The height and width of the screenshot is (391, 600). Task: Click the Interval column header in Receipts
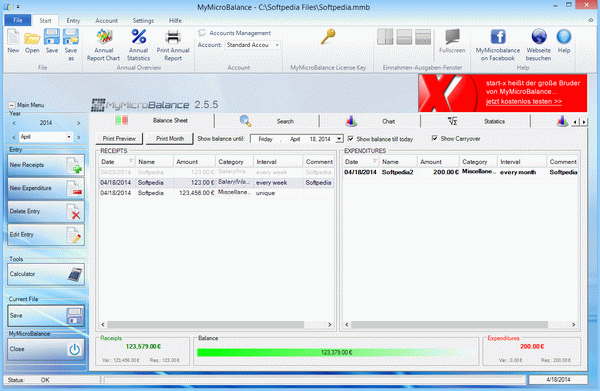(x=278, y=162)
